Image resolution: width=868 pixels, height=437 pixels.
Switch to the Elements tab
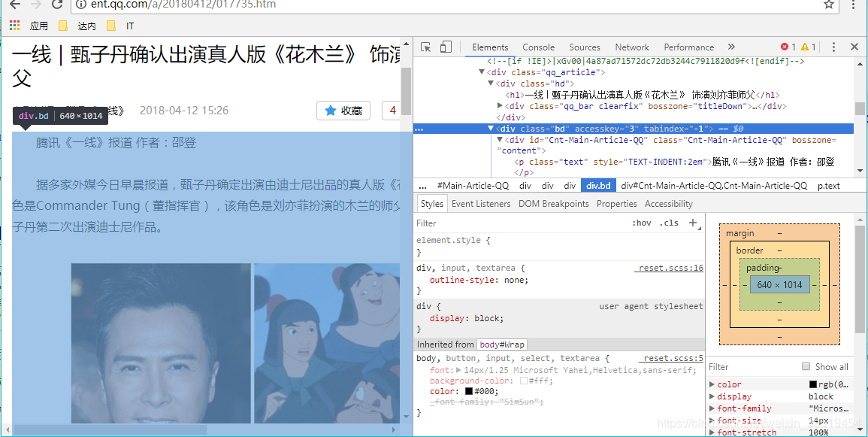(x=490, y=47)
